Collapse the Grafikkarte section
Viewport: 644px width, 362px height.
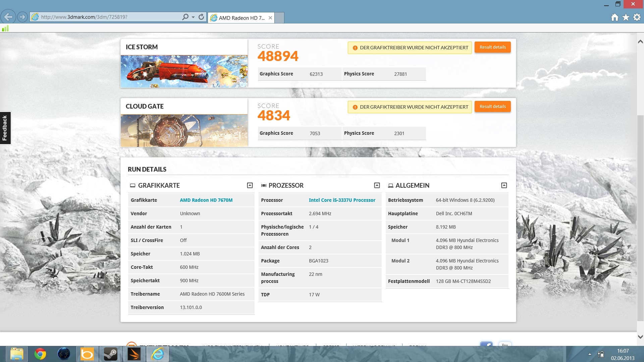tap(250, 185)
